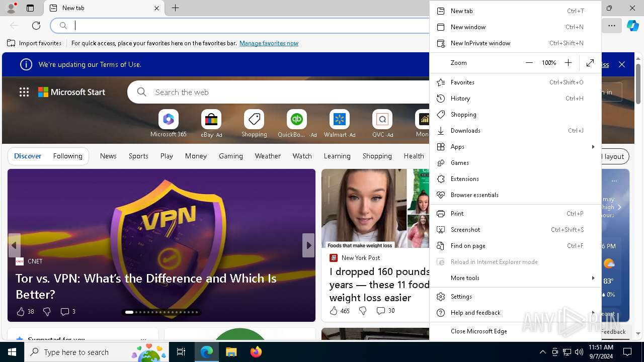Open File Explorer from taskbar
This screenshot has width=644, height=362.
pos(231,352)
